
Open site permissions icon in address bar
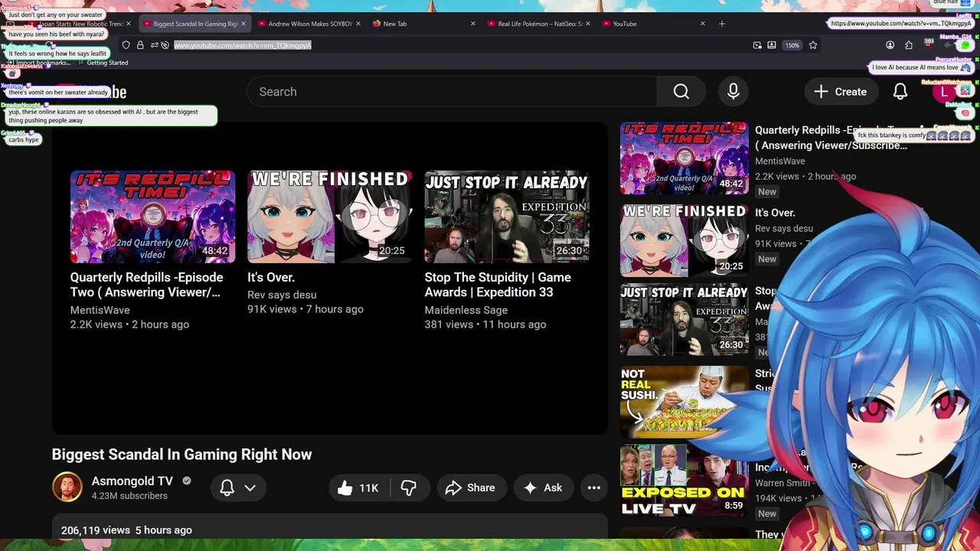[154, 45]
